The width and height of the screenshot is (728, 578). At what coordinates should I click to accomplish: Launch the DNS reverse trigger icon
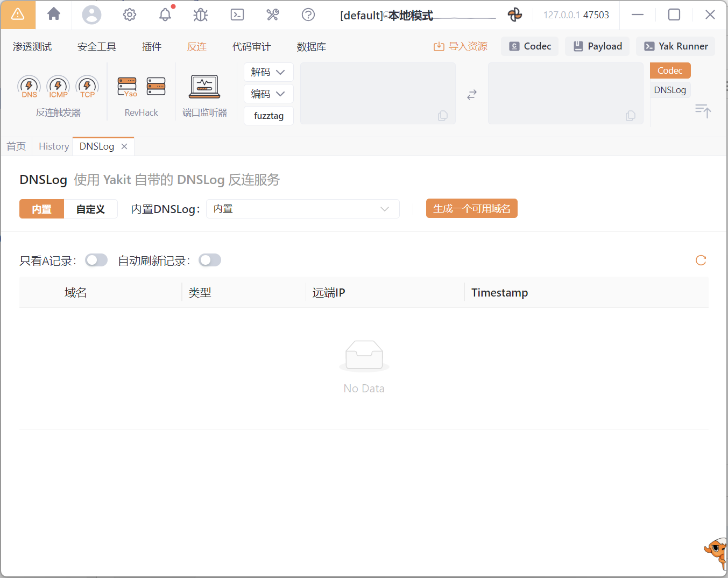29,87
